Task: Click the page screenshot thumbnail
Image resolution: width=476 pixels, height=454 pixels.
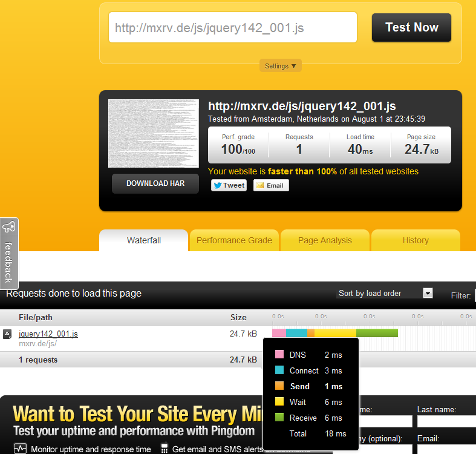Action: (x=154, y=133)
